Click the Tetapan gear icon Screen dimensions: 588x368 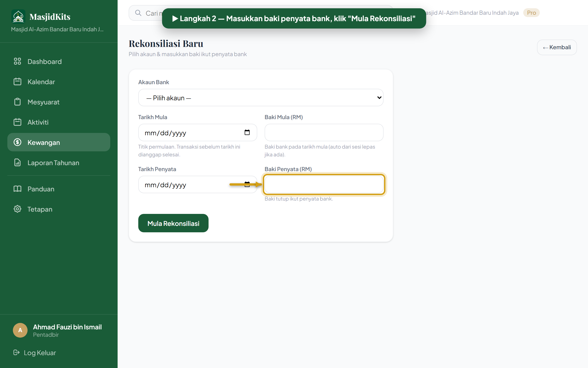pos(17,209)
